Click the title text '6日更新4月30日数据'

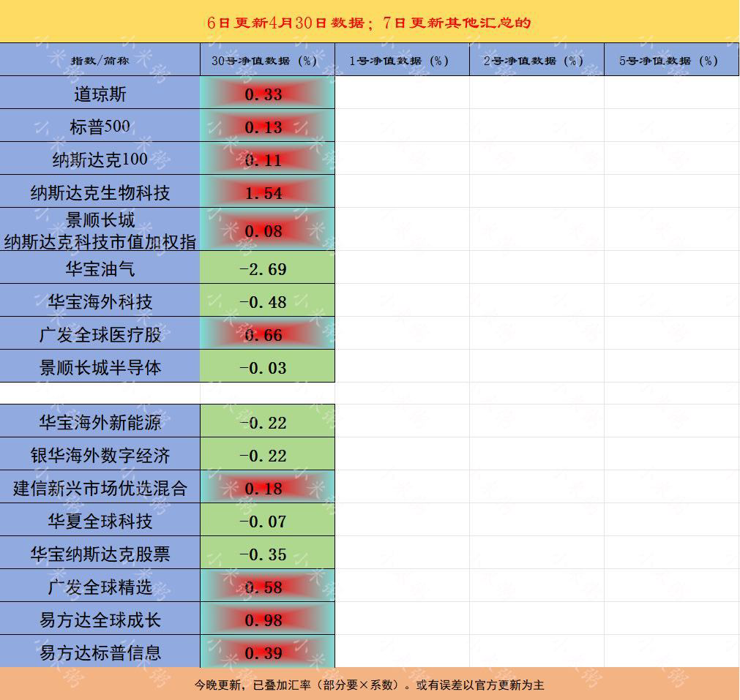[x=285, y=23]
